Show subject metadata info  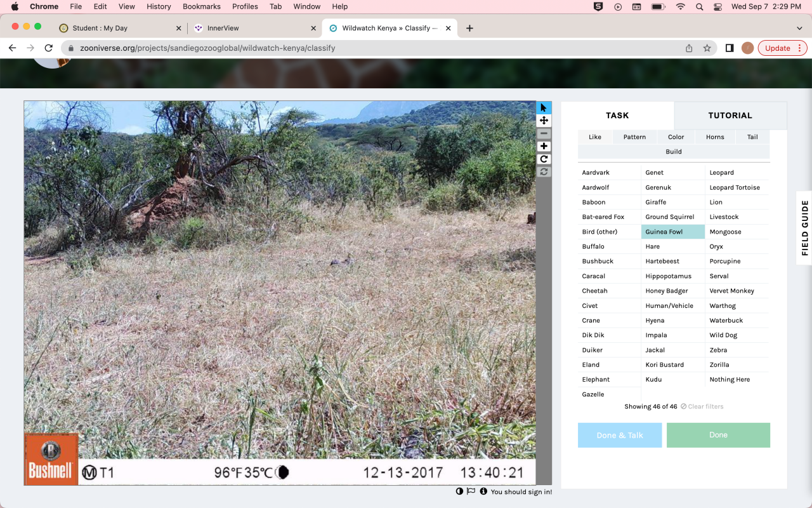483,491
